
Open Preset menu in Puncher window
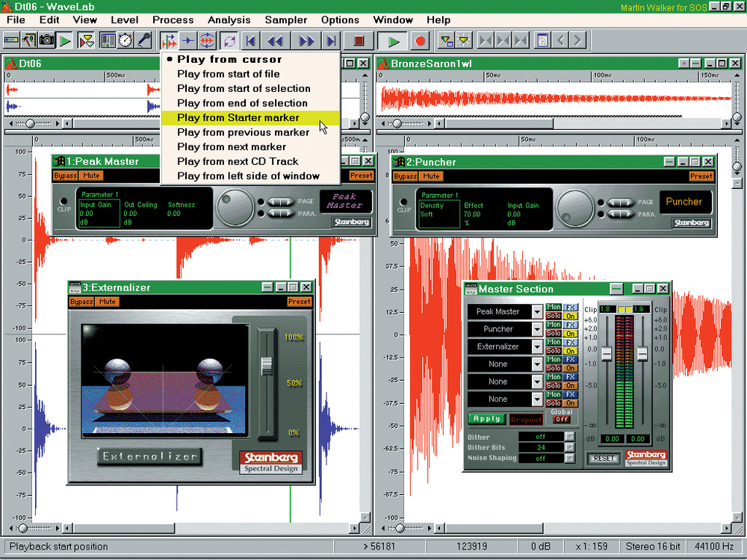point(701,176)
